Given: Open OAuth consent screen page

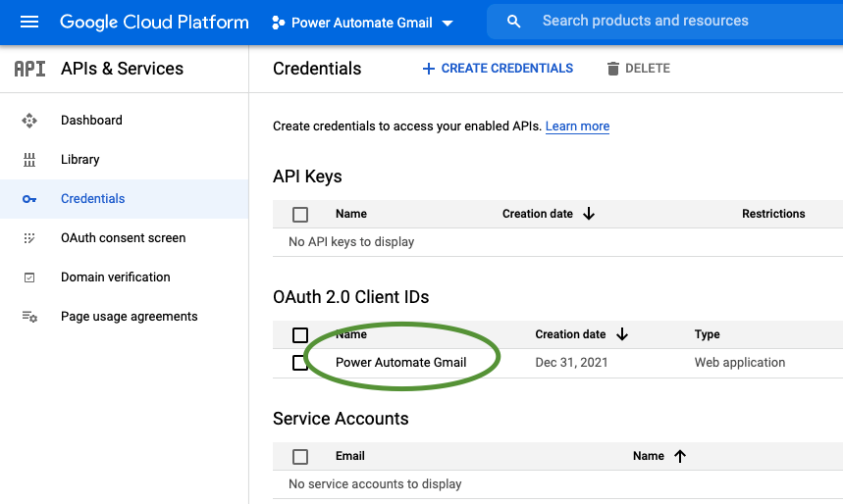Looking at the screenshot, I should [x=123, y=238].
